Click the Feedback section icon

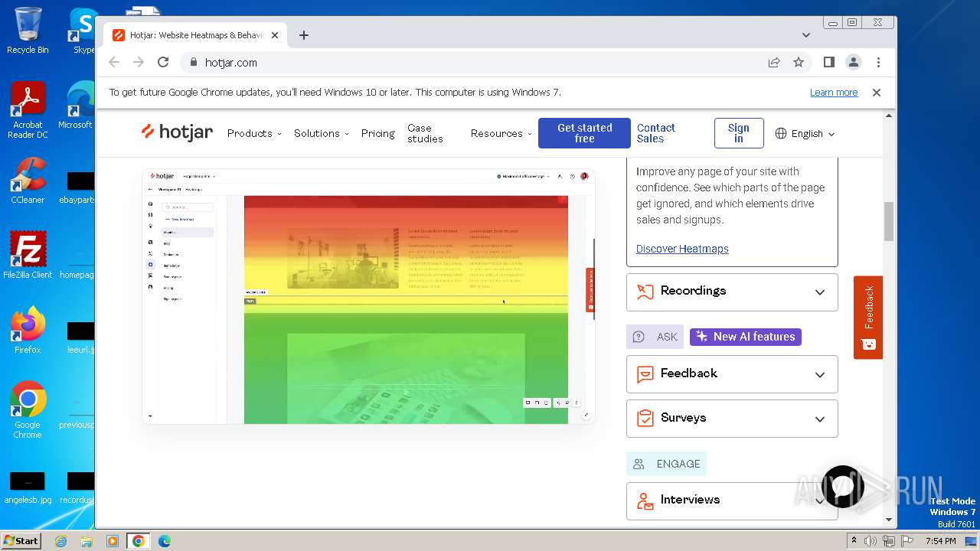(x=645, y=374)
